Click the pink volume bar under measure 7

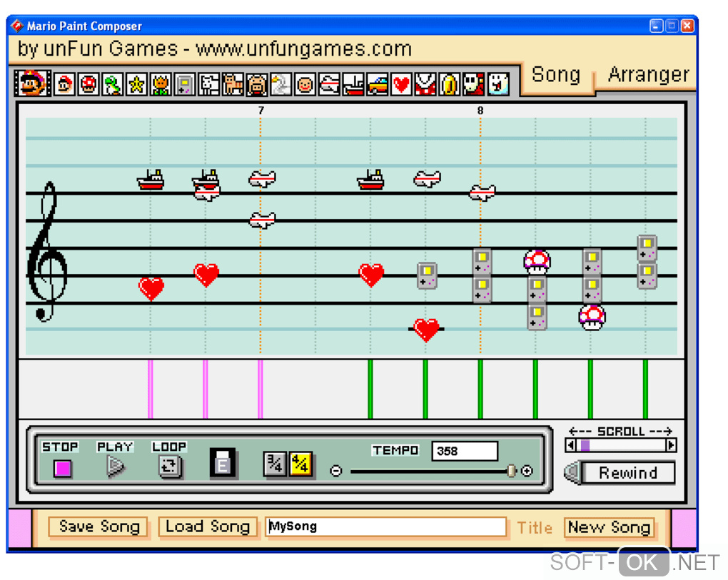point(261,389)
